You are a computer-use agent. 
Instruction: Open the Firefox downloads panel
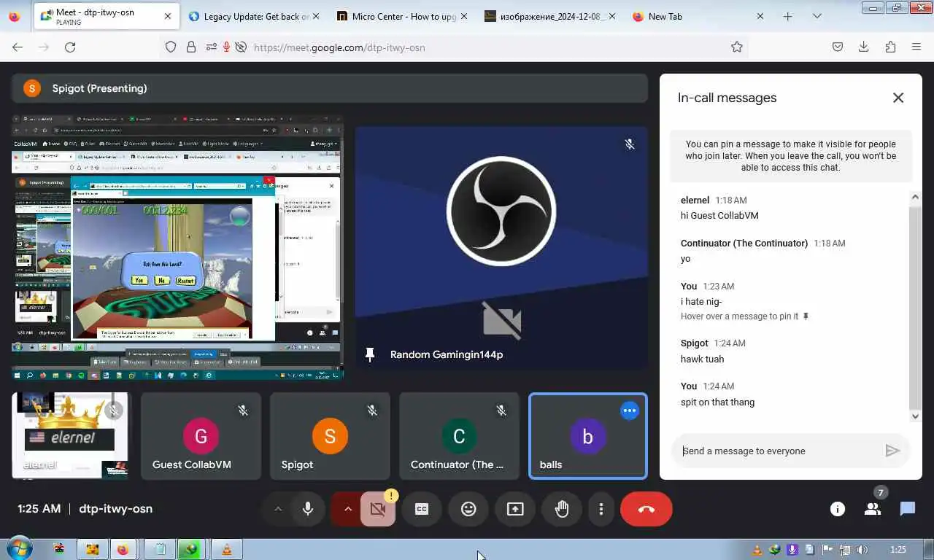point(864,47)
